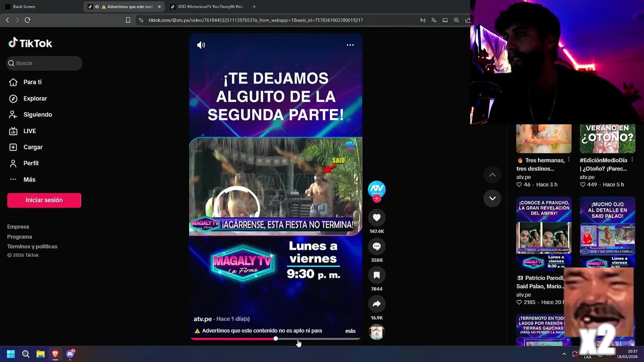Open Términos y políticas link

(x=32, y=246)
